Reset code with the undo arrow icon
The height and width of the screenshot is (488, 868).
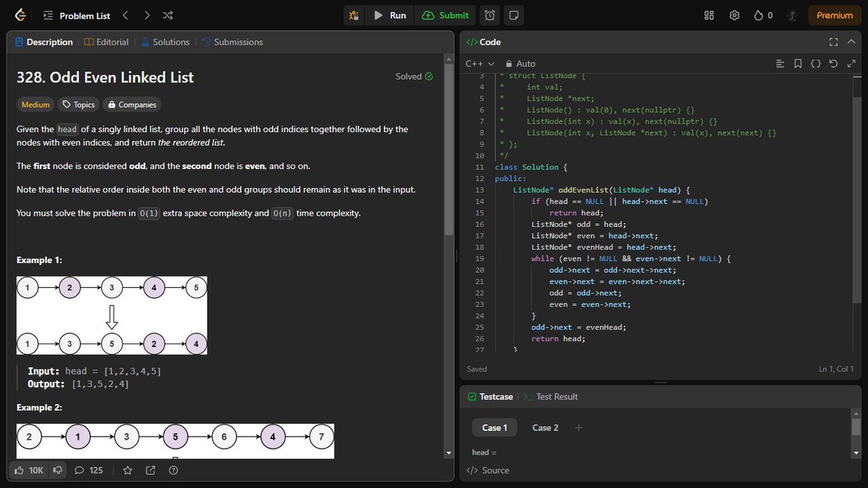[833, 64]
